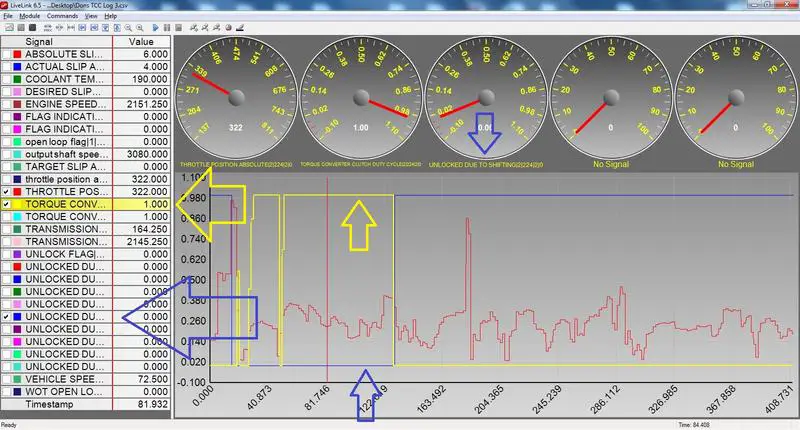Click the output shaft value 3080.000

point(147,154)
